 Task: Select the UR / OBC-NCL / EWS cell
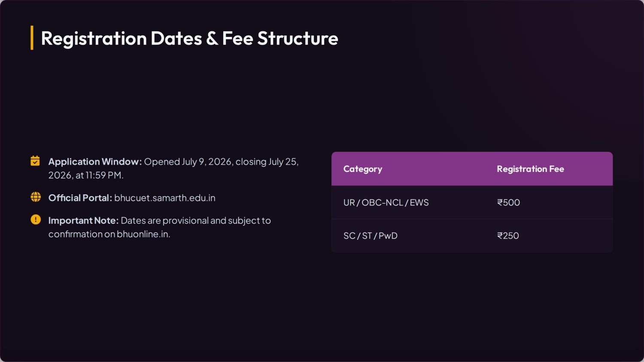tap(386, 202)
